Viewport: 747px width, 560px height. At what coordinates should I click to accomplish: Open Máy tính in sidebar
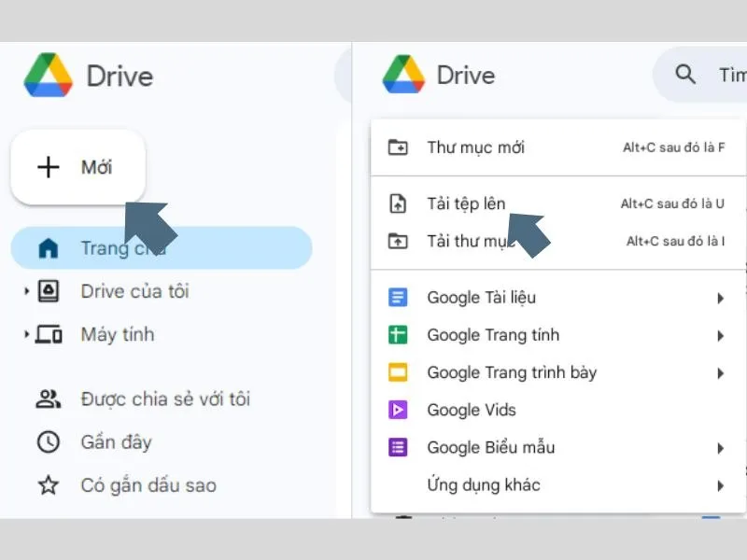(x=162, y=334)
